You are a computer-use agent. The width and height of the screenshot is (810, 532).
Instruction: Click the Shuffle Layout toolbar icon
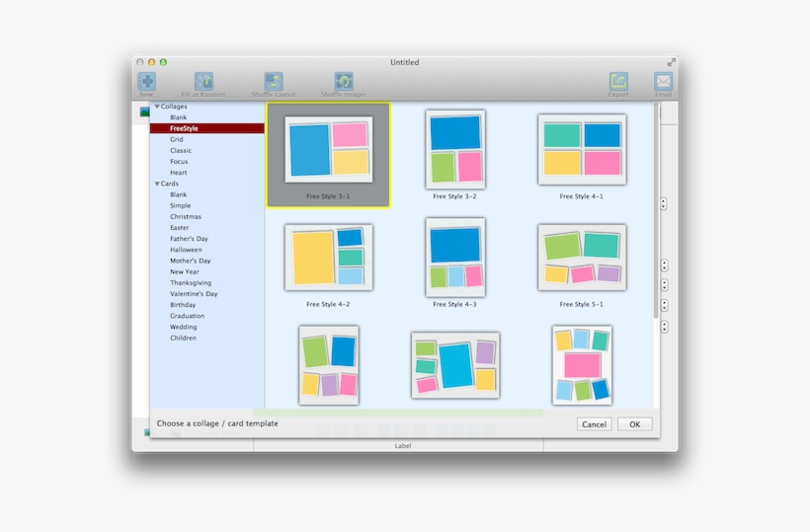pyautogui.click(x=274, y=82)
